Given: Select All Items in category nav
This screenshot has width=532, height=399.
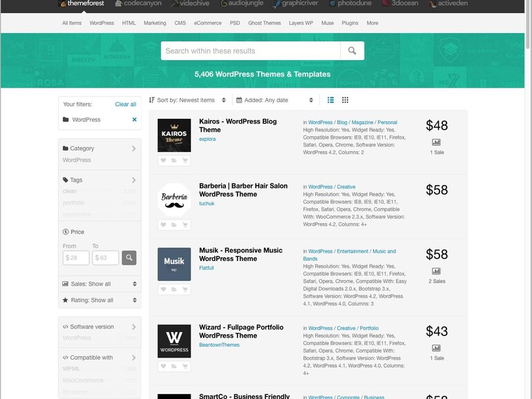Looking at the screenshot, I should point(72,23).
